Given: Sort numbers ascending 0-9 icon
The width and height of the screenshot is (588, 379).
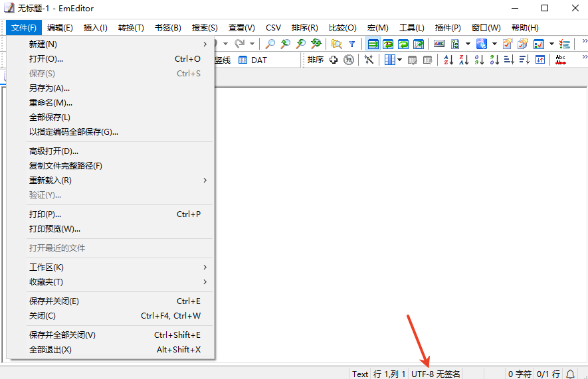Looking at the screenshot, I should point(479,60).
